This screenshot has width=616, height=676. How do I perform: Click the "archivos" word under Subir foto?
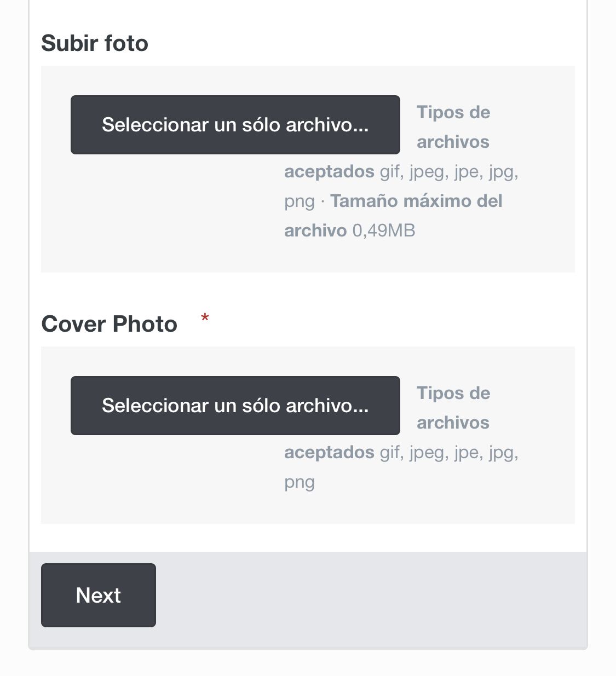[453, 142]
